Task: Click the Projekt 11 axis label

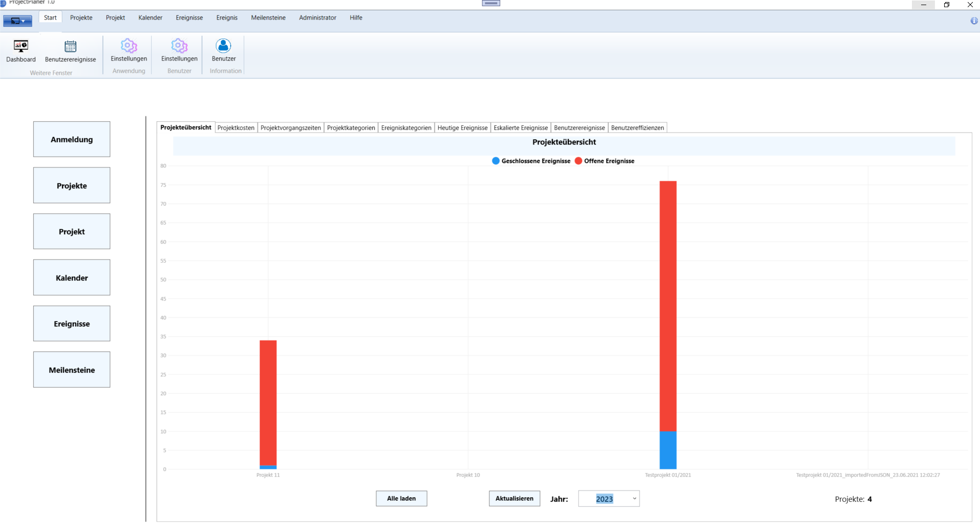Action: pyautogui.click(x=268, y=475)
